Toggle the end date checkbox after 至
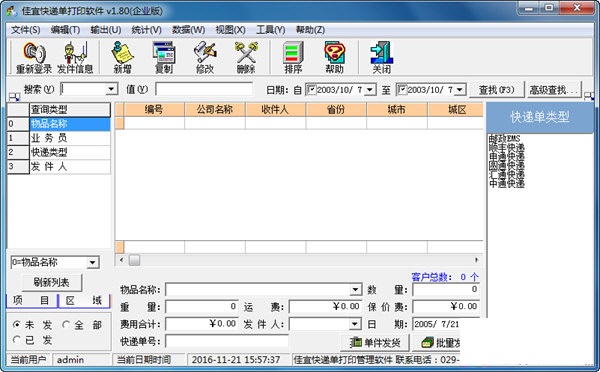The image size is (600, 372). click(402, 90)
